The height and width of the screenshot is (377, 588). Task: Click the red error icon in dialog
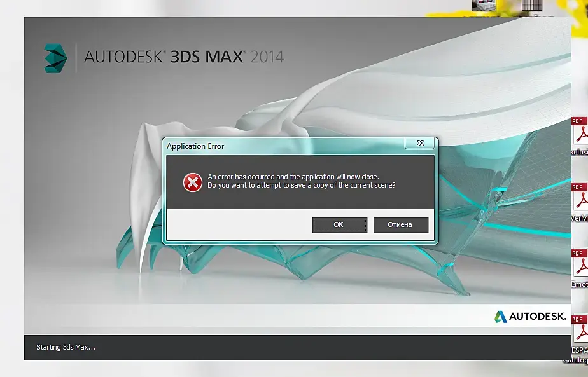192,182
